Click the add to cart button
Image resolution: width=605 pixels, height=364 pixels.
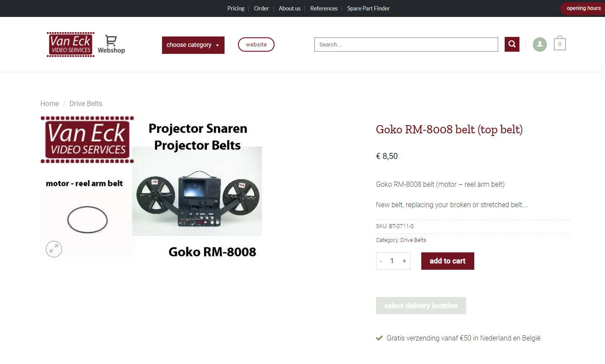click(448, 261)
